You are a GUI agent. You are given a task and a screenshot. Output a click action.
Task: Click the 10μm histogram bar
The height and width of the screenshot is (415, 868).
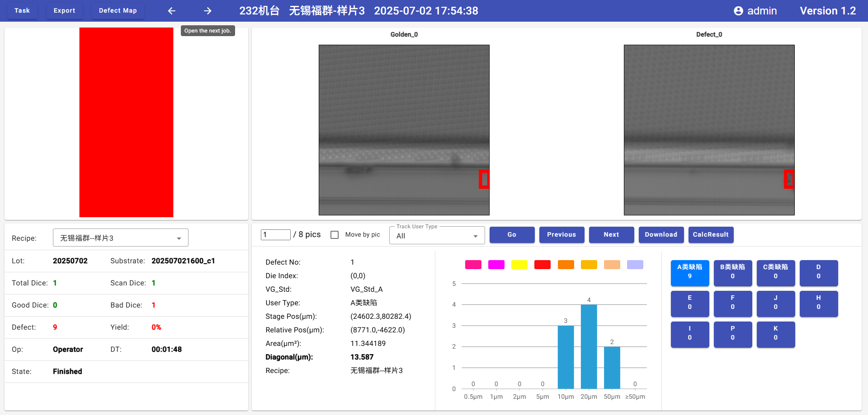point(566,357)
